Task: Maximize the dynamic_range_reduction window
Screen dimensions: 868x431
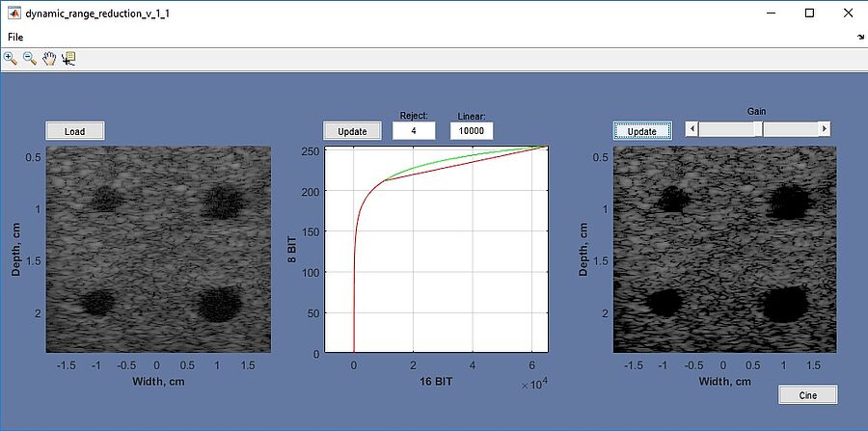Action: click(809, 13)
